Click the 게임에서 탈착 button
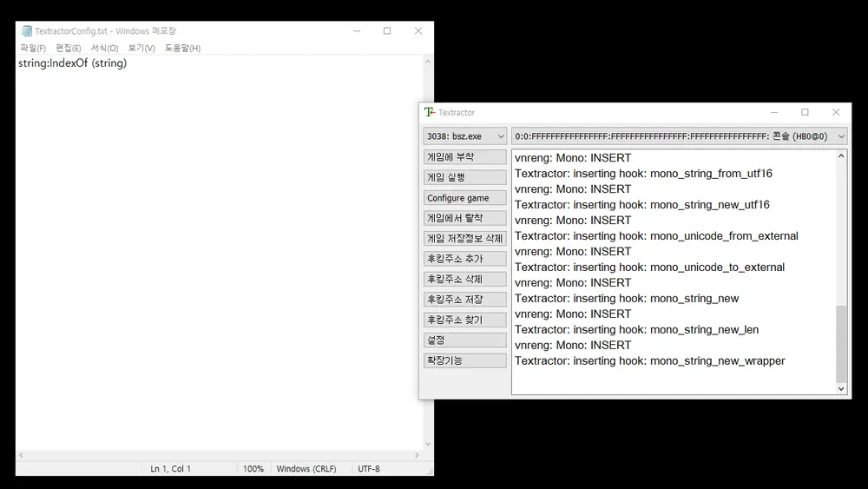Screen dimensions: 868x489 (465, 218)
